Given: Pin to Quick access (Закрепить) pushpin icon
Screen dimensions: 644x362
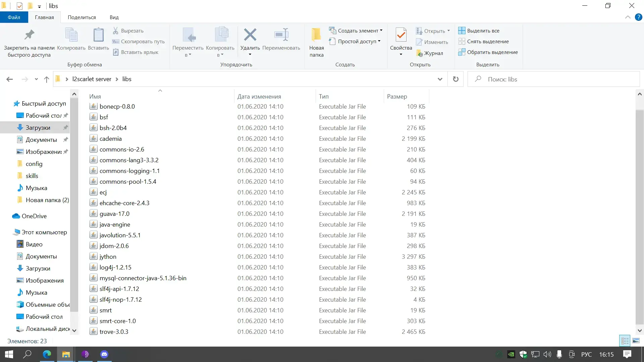Looking at the screenshot, I should click(29, 35).
